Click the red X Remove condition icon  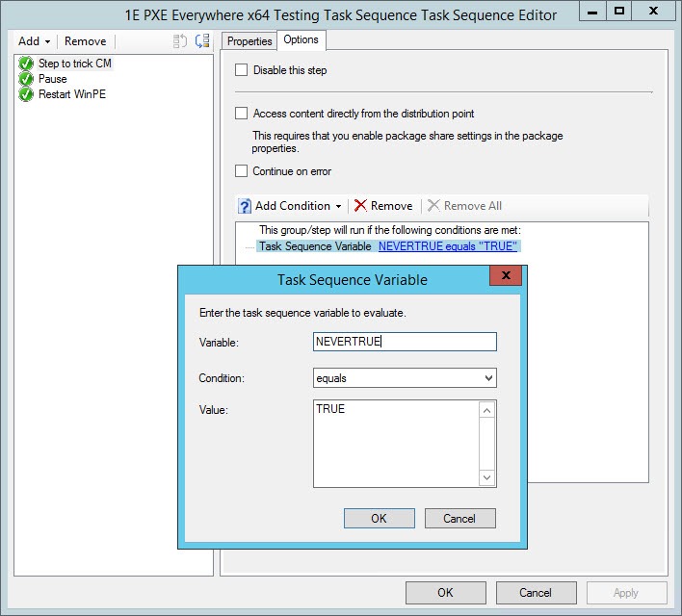pyautogui.click(x=360, y=206)
